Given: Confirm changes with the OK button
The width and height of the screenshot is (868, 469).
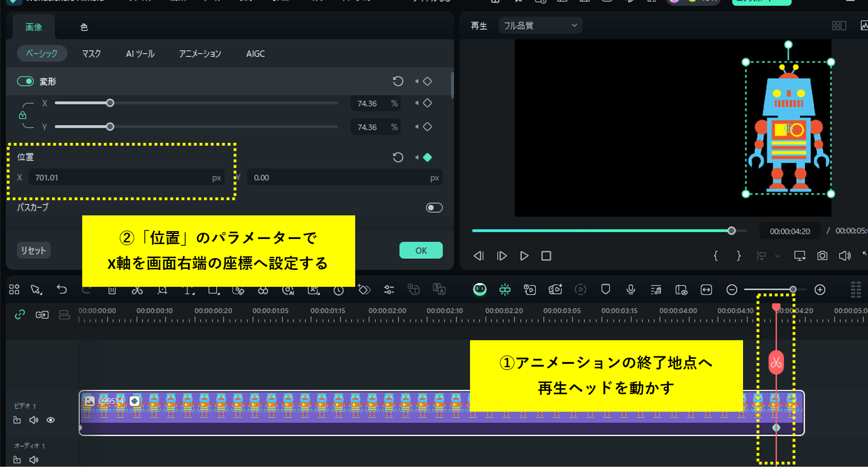Looking at the screenshot, I should [421, 250].
